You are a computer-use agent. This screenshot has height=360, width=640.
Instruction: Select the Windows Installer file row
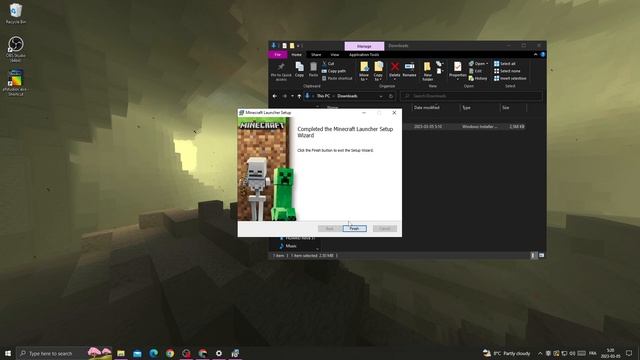464,127
